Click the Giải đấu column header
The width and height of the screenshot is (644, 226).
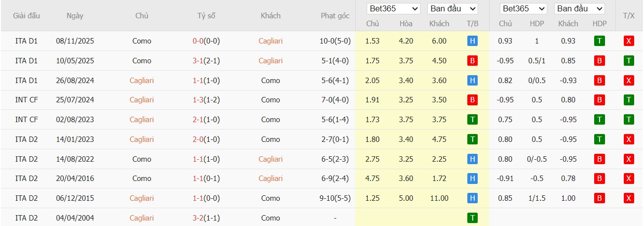[27, 16]
